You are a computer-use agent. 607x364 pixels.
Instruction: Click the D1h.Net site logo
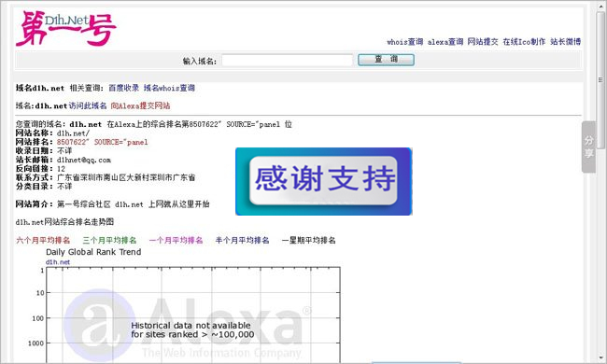[x=65, y=29]
